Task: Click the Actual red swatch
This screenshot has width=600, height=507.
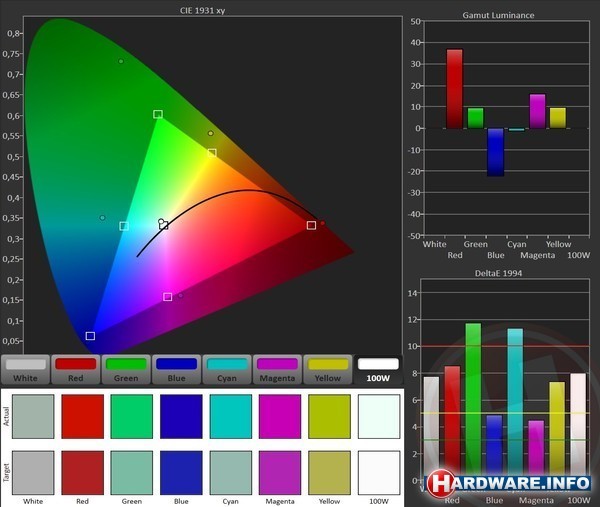Action: point(82,415)
